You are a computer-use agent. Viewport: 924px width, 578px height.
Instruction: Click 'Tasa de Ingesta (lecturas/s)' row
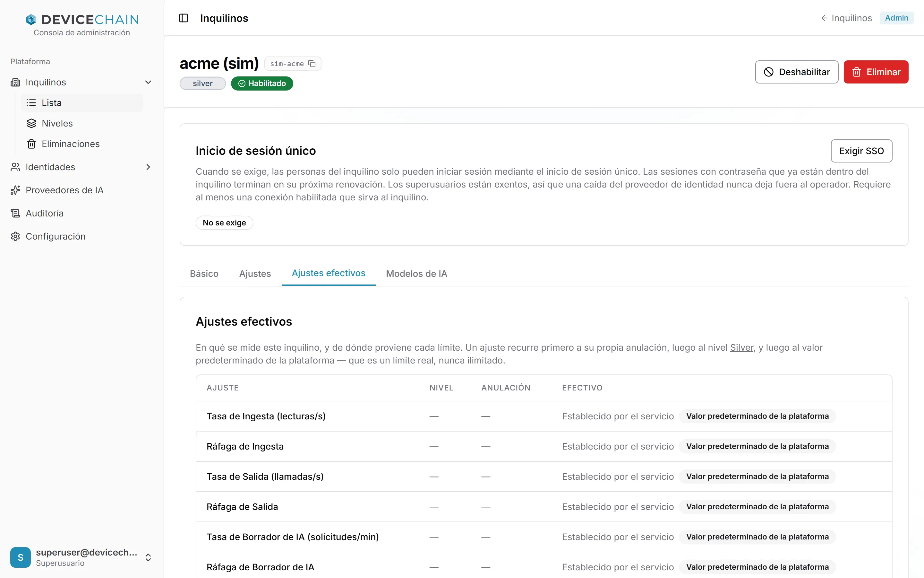coord(544,416)
